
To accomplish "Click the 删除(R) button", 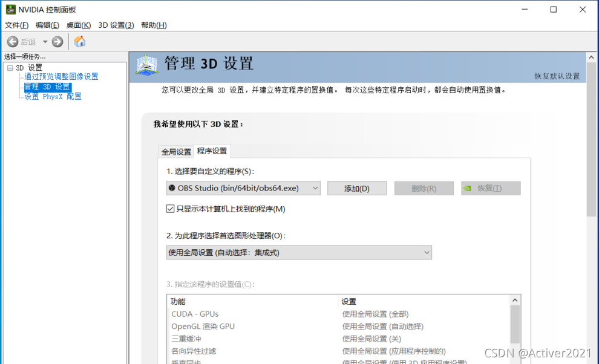I will pos(424,188).
